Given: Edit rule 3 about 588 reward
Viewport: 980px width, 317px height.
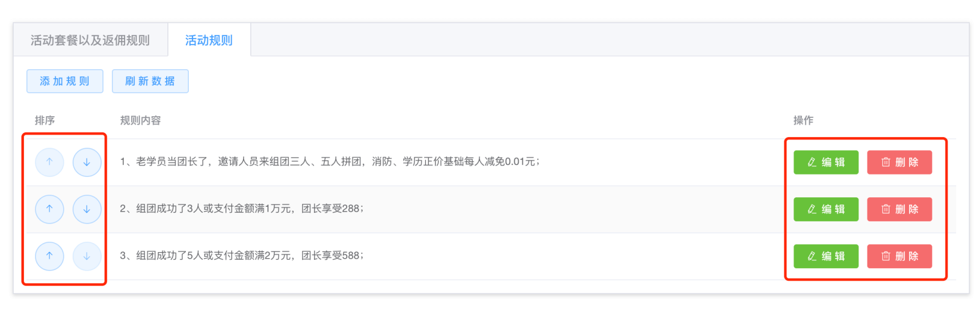Looking at the screenshot, I should [826, 256].
